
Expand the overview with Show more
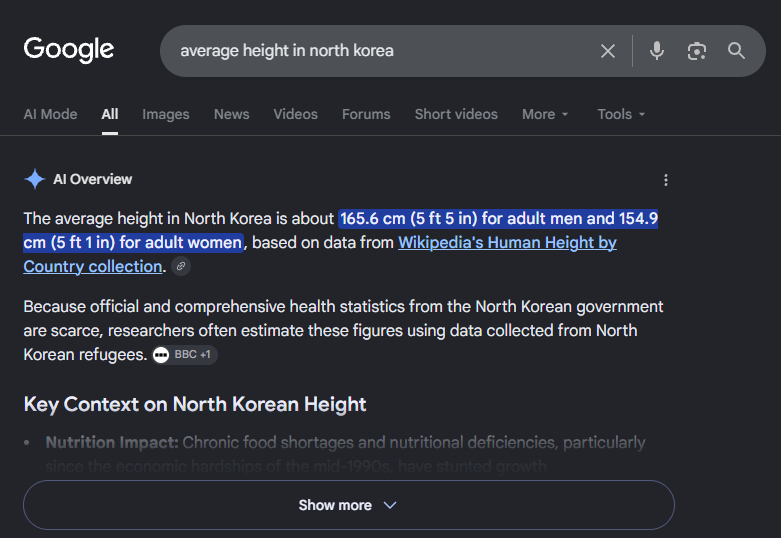(x=349, y=505)
